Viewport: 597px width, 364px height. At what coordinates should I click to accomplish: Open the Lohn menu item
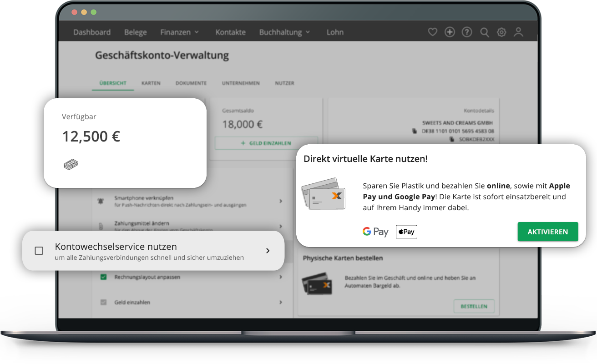(x=335, y=32)
